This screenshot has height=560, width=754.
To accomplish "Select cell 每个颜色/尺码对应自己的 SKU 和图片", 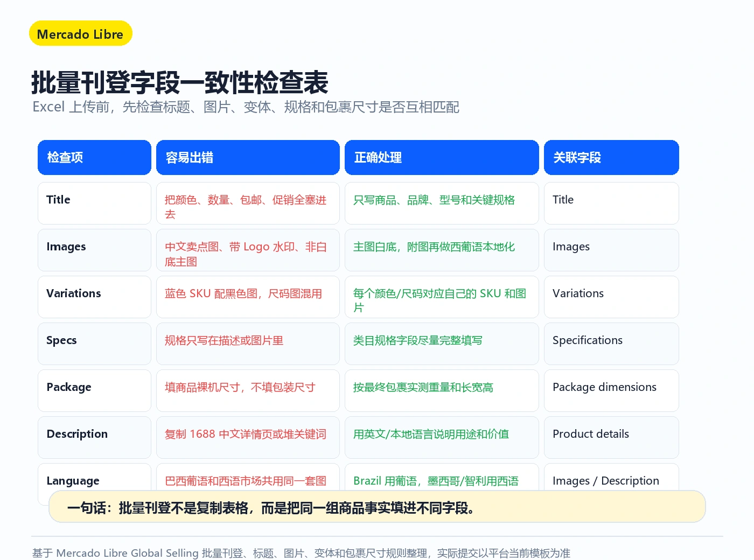I will pos(442,297).
